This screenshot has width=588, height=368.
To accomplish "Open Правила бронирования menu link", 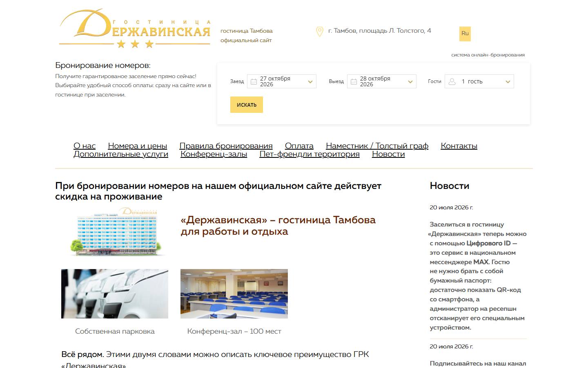I will coord(226,146).
